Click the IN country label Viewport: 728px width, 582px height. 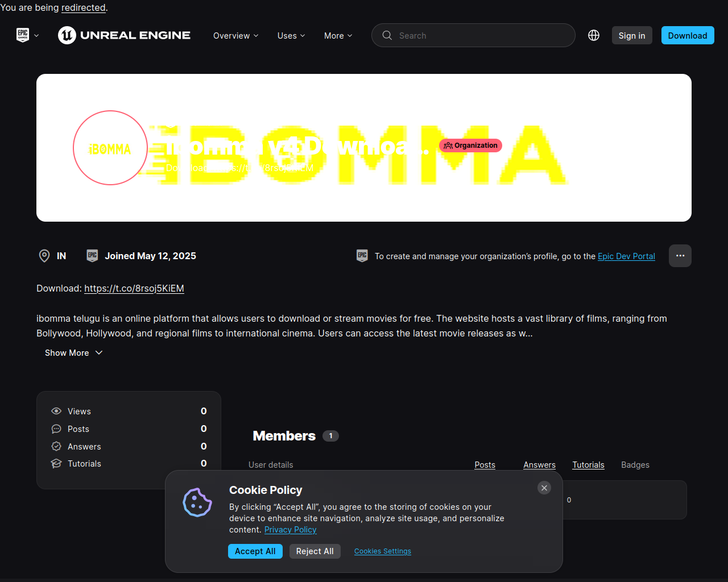coord(61,256)
